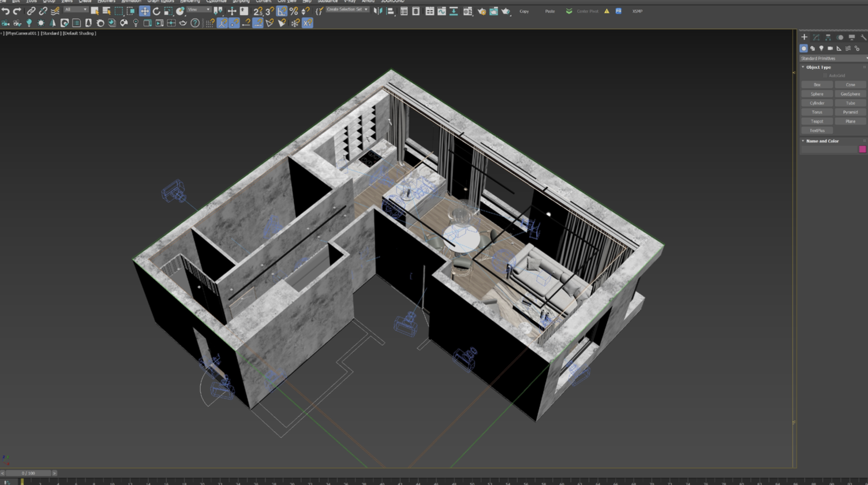Select the Geometry create category

click(803, 48)
